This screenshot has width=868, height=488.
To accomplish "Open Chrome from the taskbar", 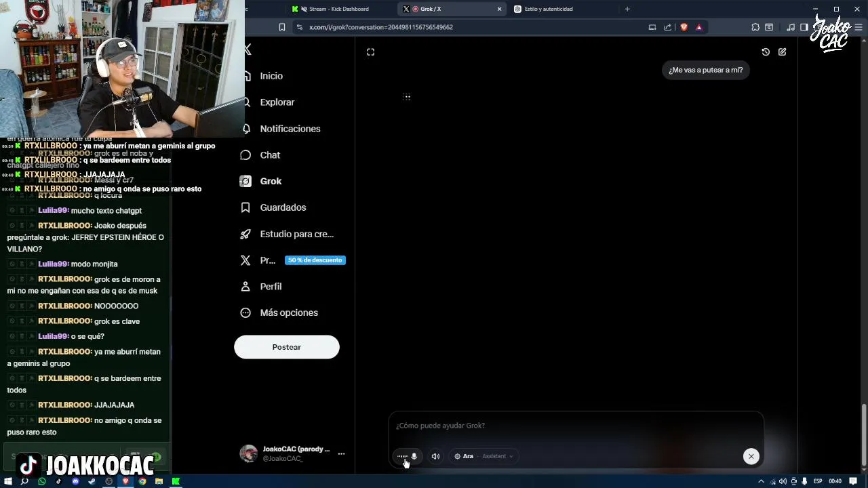I will point(142,481).
